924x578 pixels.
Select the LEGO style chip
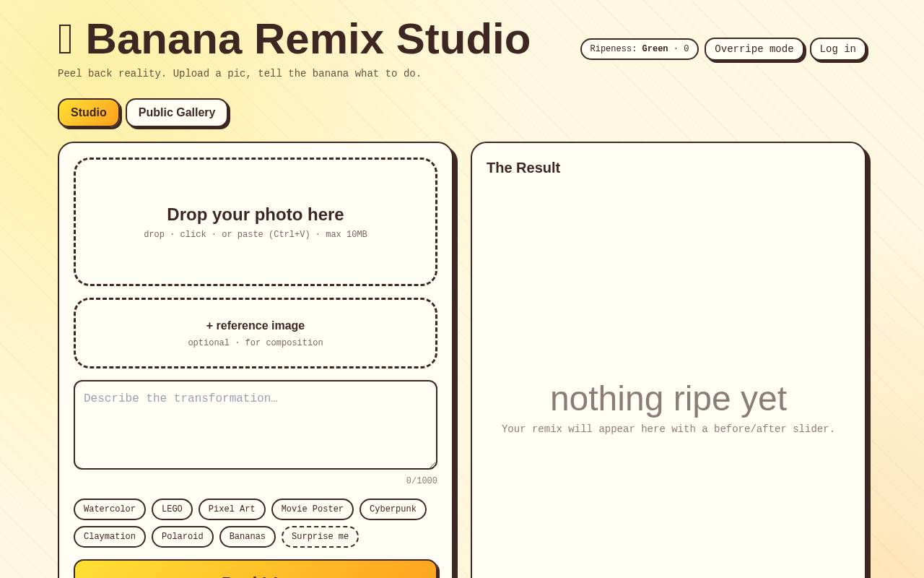click(172, 509)
